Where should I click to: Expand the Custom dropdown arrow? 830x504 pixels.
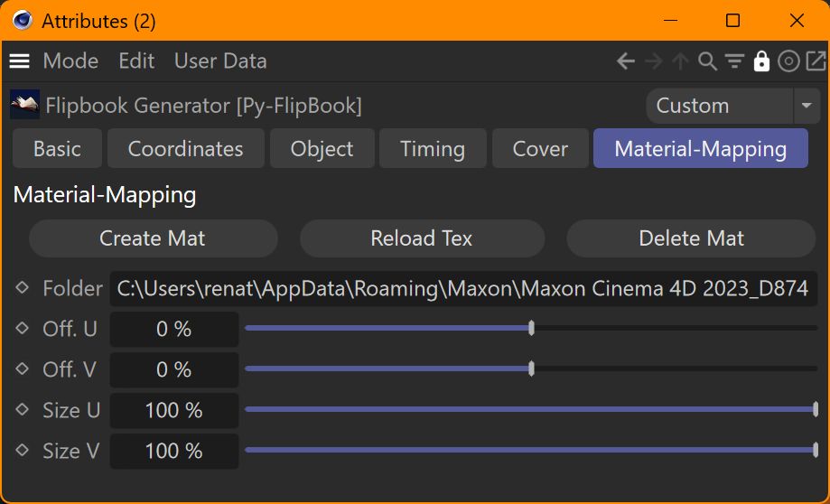pos(807,106)
